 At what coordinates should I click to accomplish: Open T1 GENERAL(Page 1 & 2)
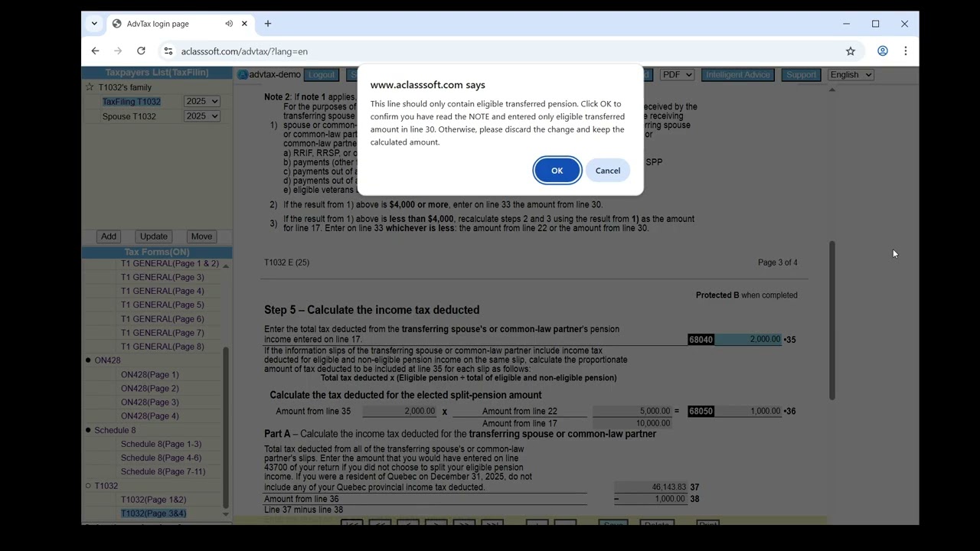170,263
